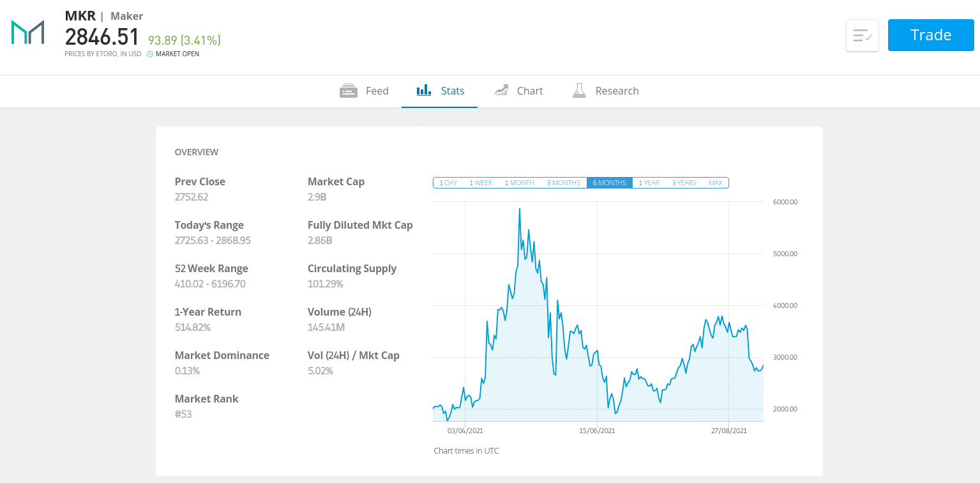The width and height of the screenshot is (980, 483).
Task: Click the 93.89 (3.41%) price change
Action: click(185, 40)
